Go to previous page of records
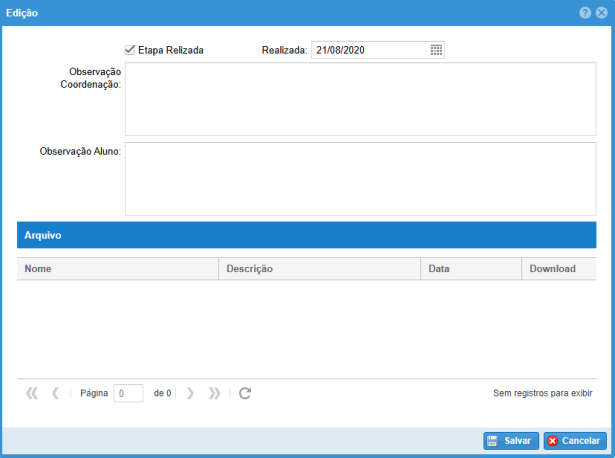Viewport: 615px width, 458px height. (x=56, y=394)
